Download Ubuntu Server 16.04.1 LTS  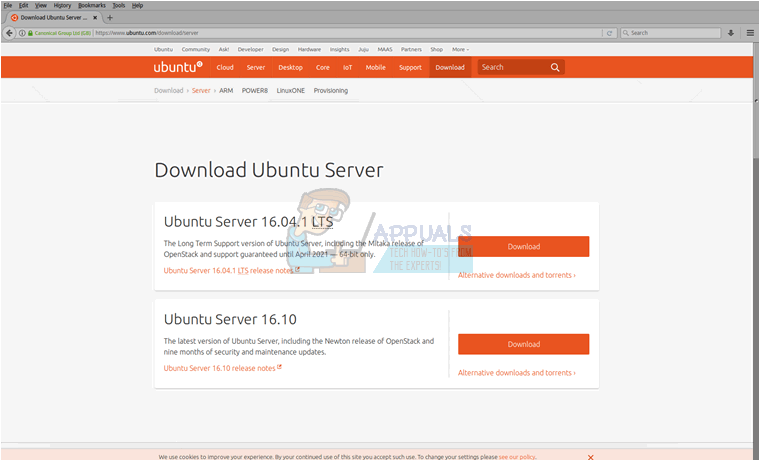(x=524, y=246)
